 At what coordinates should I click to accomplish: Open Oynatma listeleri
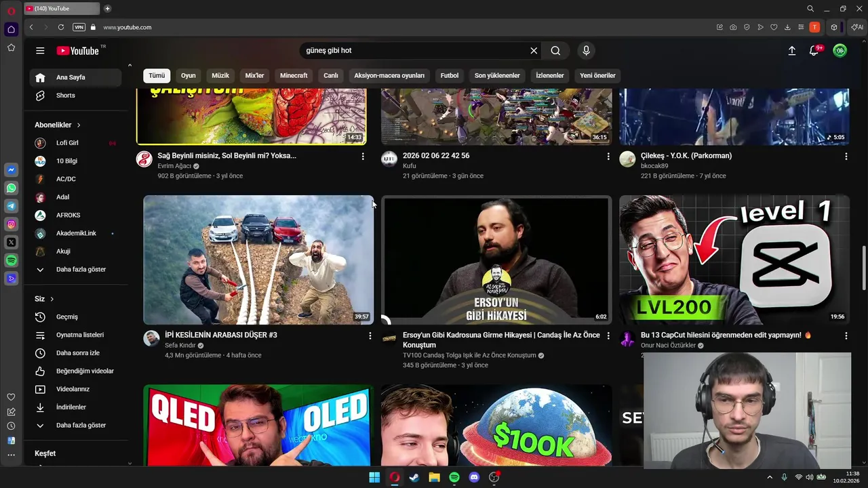pyautogui.click(x=75, y=335)
